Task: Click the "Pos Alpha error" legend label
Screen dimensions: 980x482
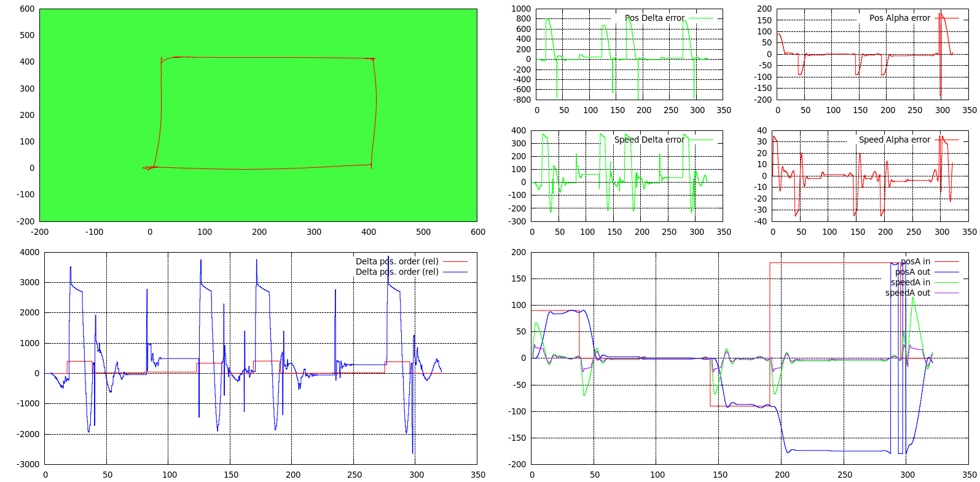Action: click(900, 18)
